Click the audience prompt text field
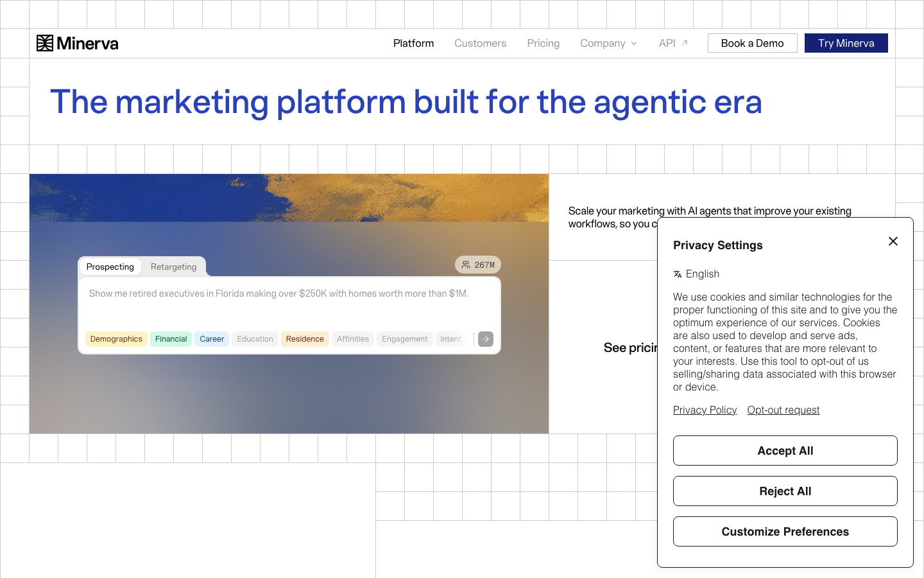The width and height of the screenshot is (924, 578). (x=289, y=303)
